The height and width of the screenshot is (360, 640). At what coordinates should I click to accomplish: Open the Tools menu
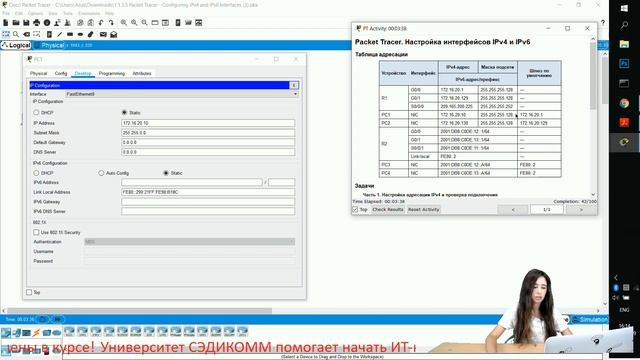tap(67, 13)
